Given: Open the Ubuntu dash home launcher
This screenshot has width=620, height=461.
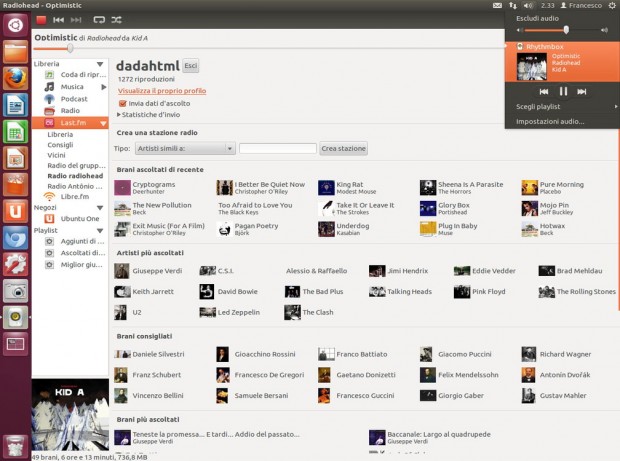Looking at the screenshot, I should (x=15, y=25).
